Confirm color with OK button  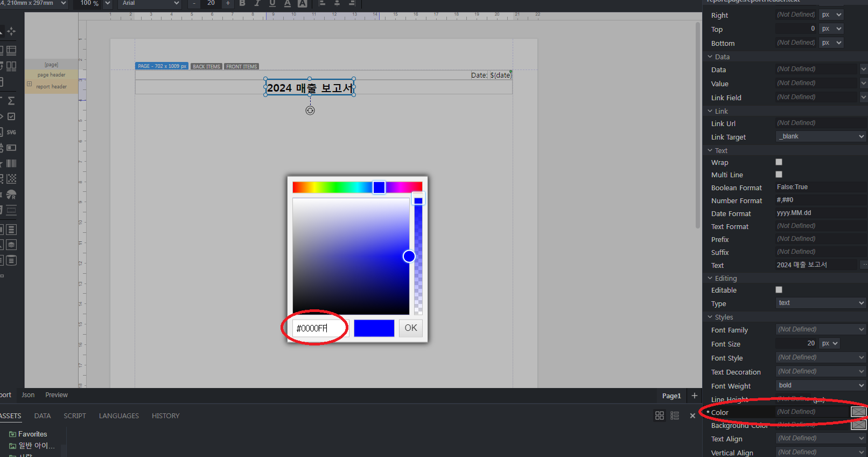[411, 328]
